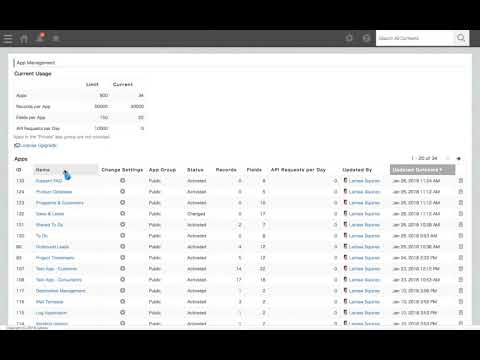Open change settings gear for app 117
The width and height of the screenshot is (480, 360).
coord(122,290)
